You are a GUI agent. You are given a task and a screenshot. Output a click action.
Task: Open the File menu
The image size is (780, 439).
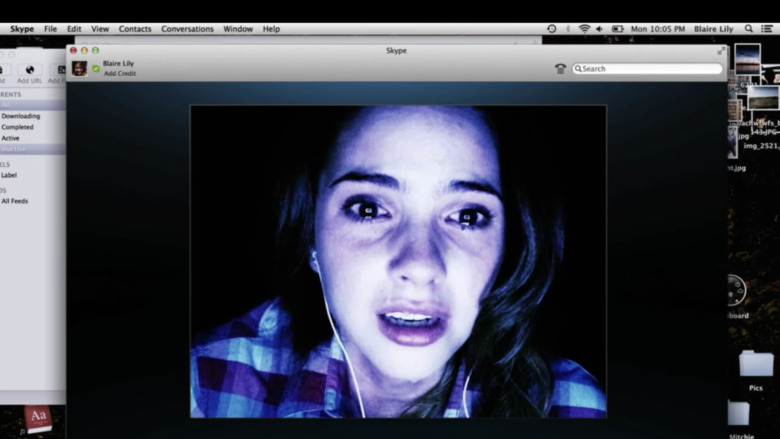[50, 29]
